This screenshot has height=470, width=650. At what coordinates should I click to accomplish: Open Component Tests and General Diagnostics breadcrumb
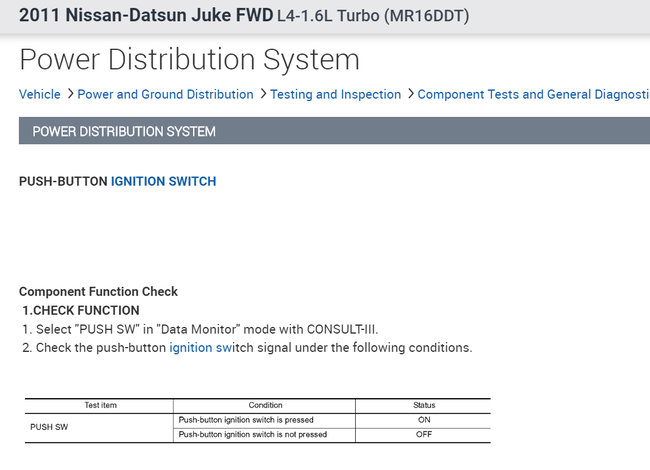pos(532,94)
